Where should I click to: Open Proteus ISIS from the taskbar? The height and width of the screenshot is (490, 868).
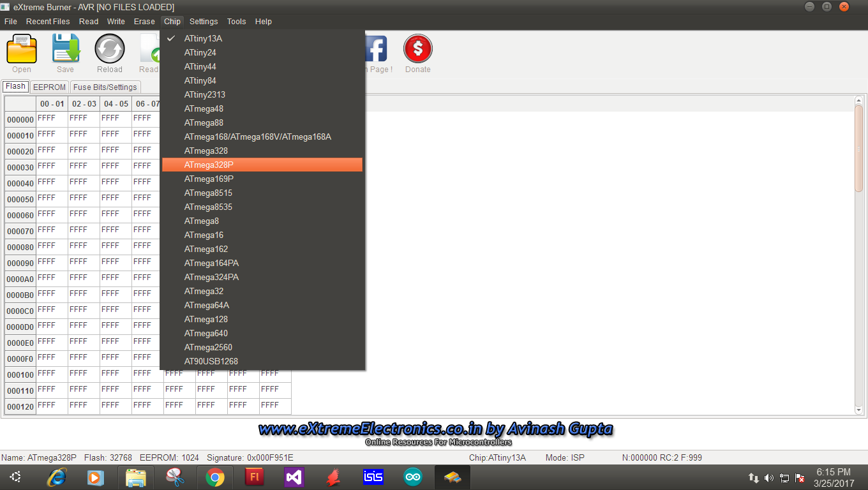[373, 477]
